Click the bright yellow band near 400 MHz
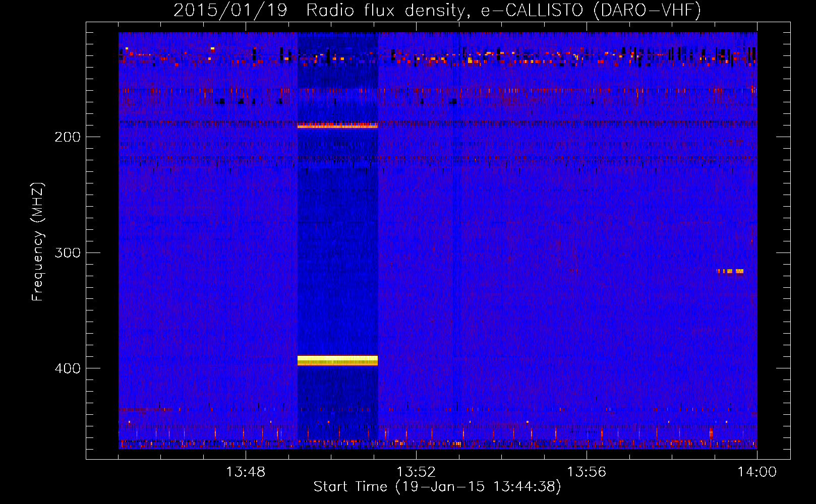This screenshot has width=816, height=504. [337, 360]
